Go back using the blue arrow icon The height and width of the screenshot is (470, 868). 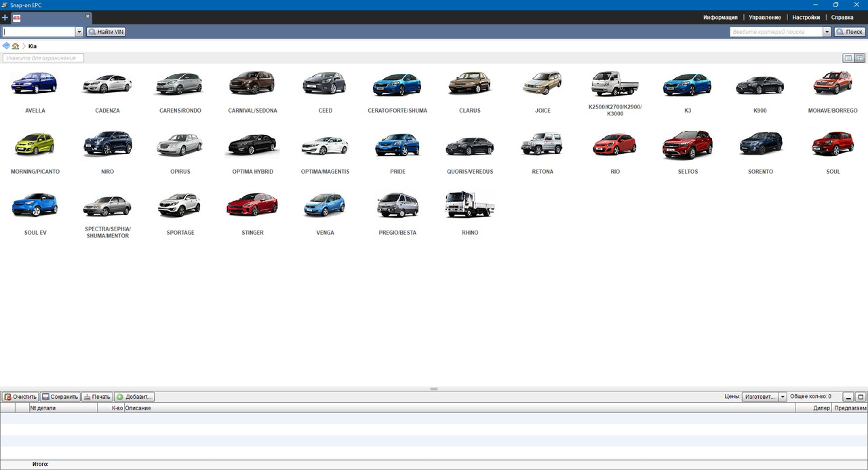click(x=6, y=45)
